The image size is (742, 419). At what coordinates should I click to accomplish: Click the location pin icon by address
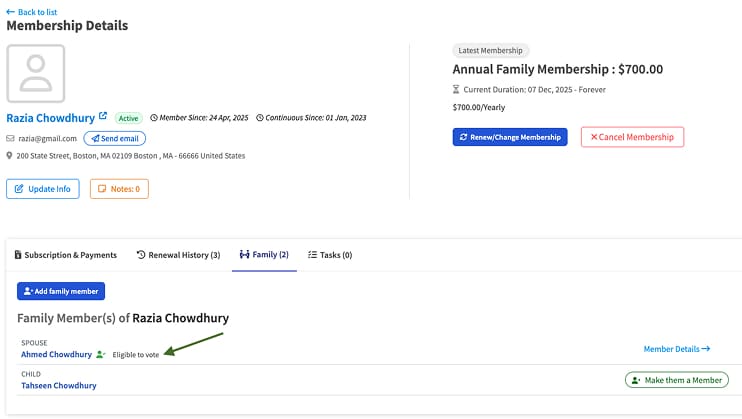click(9, 156)
